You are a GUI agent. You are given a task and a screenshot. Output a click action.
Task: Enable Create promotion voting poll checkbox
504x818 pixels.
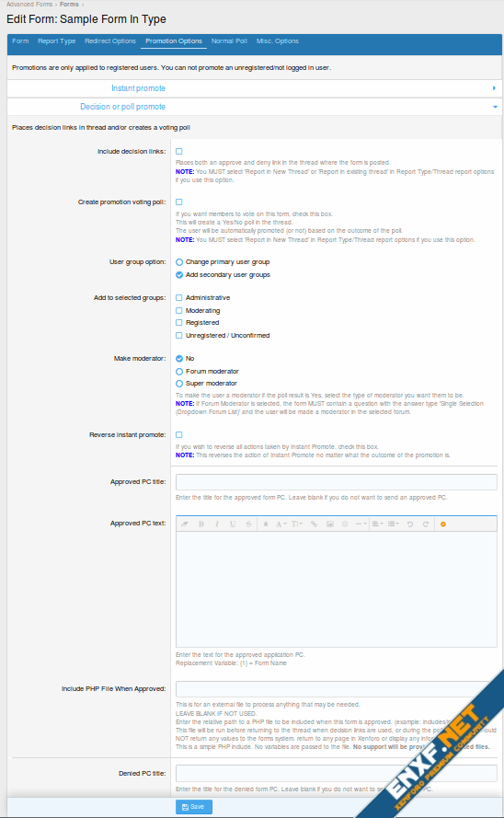point(178,202)
